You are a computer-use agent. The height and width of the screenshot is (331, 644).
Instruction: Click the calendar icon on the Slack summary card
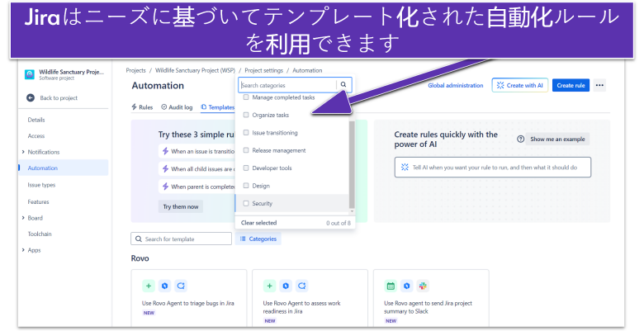(391, 286)
